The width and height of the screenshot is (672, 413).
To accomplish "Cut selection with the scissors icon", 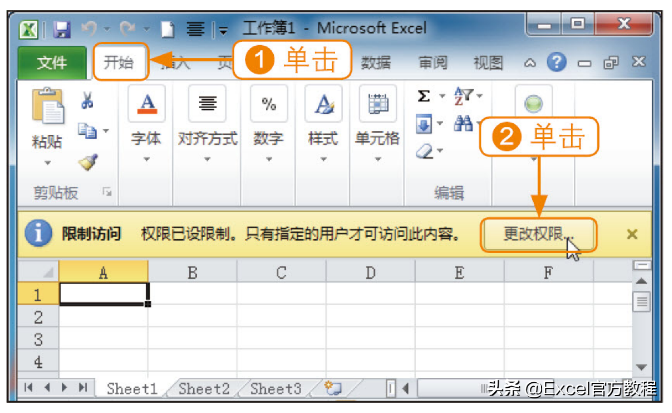I will [x=87, y=101].
